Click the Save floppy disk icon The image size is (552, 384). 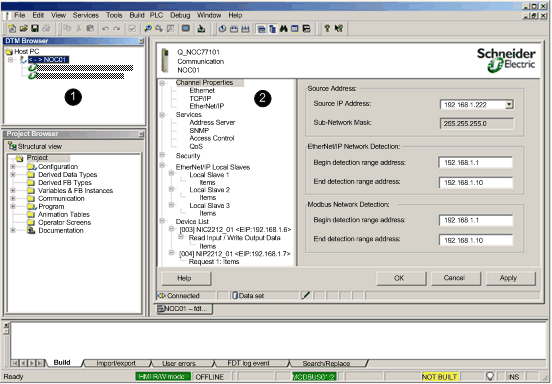(34, 29)
